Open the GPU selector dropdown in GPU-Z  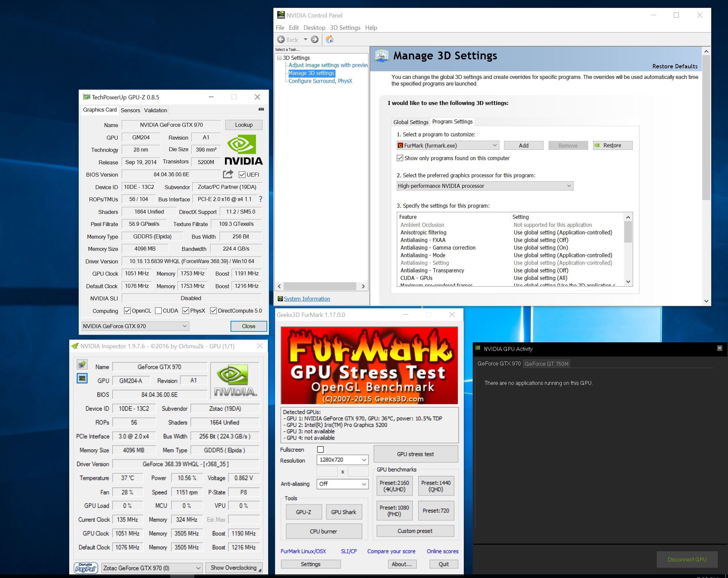135,326
